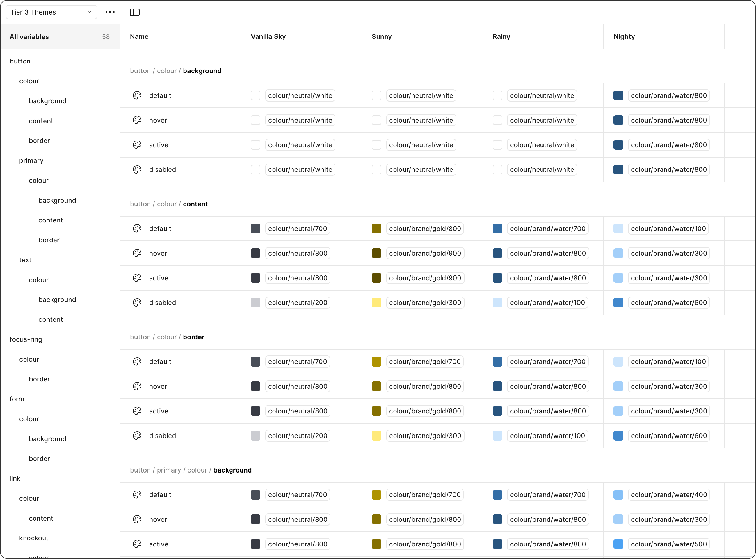Viewport: 756px width, 559px height.
Task: Select the Vanilla Sky column header
Action: [x=268, y=37]
